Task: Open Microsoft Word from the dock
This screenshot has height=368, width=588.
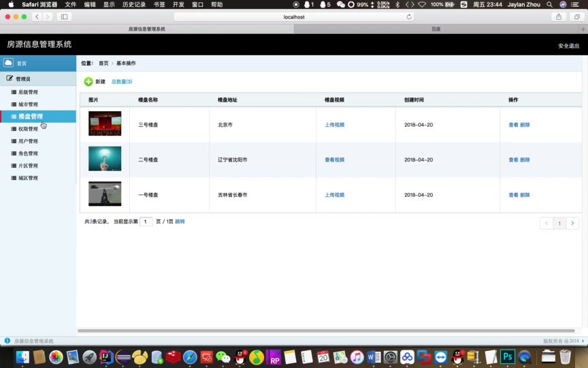Action: 374,356
